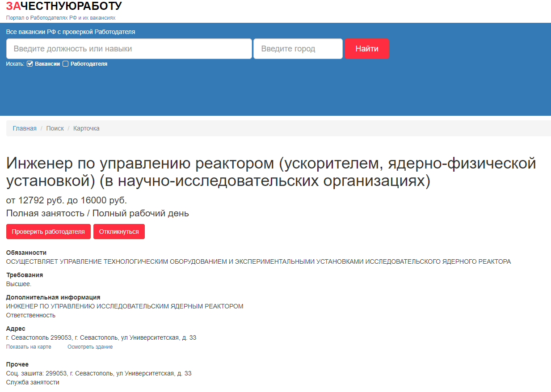551x392 pixels.
Task: Enable the Работодателя search checkbox
Action: pyautogui.click(x=66, y=64)
